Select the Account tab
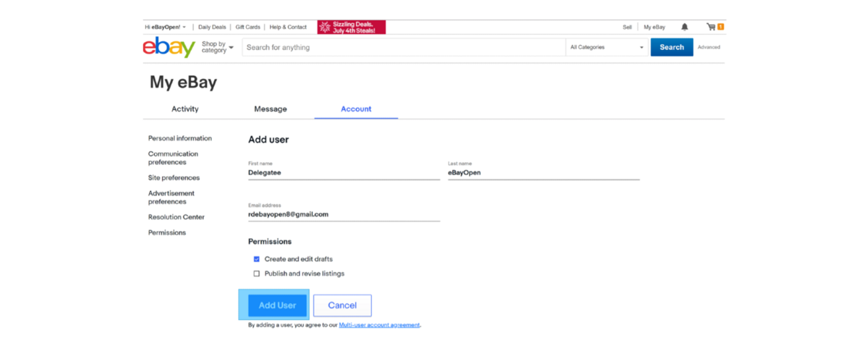This screenshot has height=359, width=868. pyautogui.click(x=356, y=109)
